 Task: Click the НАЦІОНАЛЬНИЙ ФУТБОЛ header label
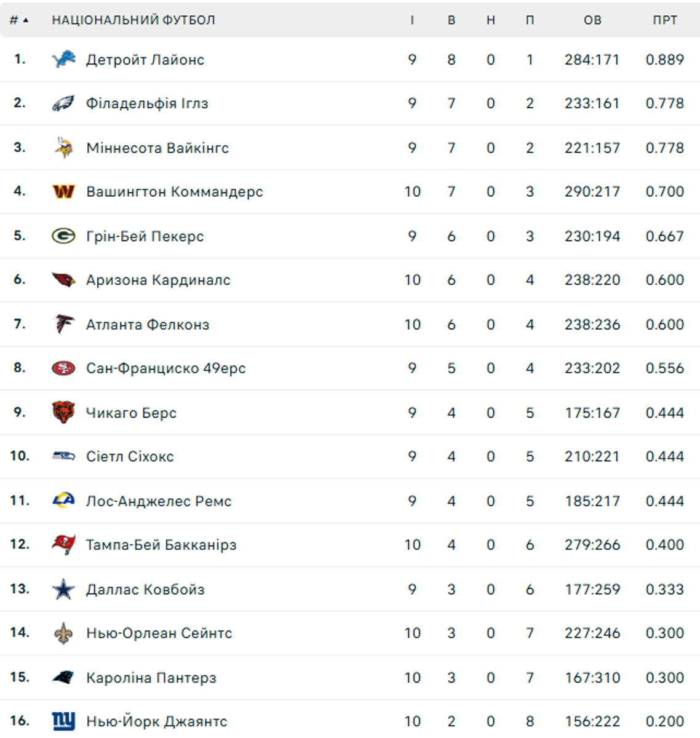coord(133,20)
